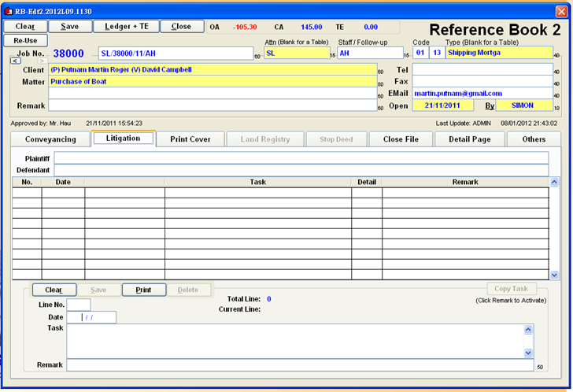Click the By field showing SIMON
Screen dimensions: 573x392
point(524,105)
